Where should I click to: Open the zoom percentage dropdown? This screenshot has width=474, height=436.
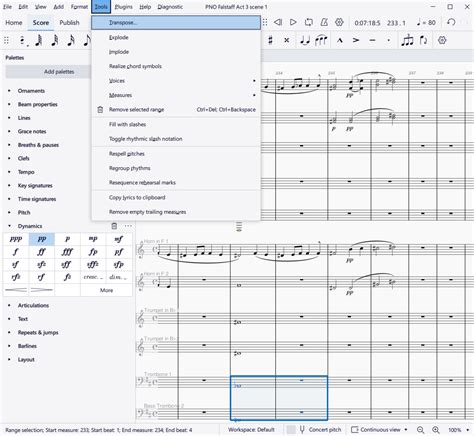coord(459,429)
